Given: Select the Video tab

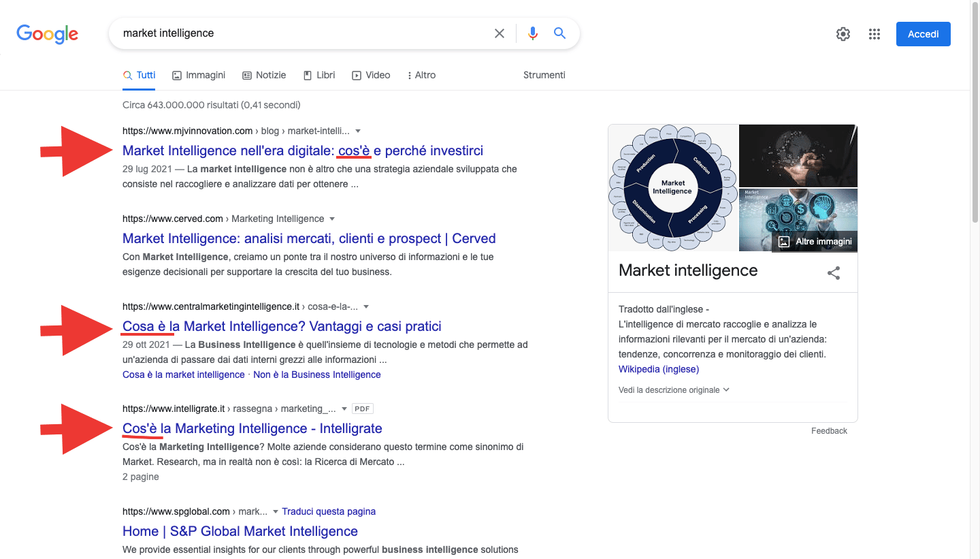Looking at the screenshot, I should [x=371, y=75].
